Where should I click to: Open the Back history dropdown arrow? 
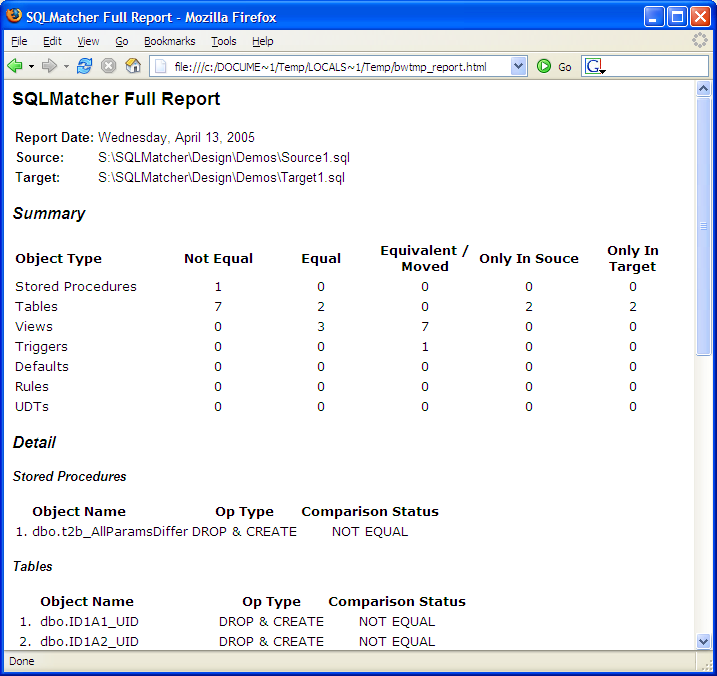[x=31, y=67]
